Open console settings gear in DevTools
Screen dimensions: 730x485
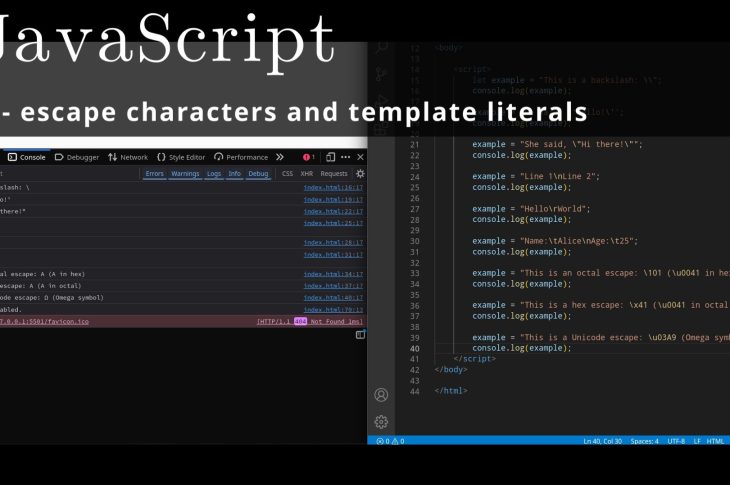coord(360,174)
